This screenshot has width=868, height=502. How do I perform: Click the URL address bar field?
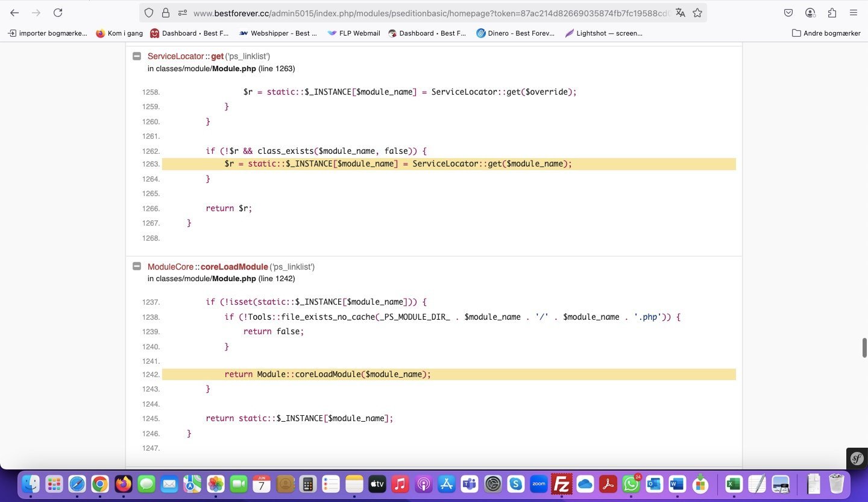coord(422,13)
